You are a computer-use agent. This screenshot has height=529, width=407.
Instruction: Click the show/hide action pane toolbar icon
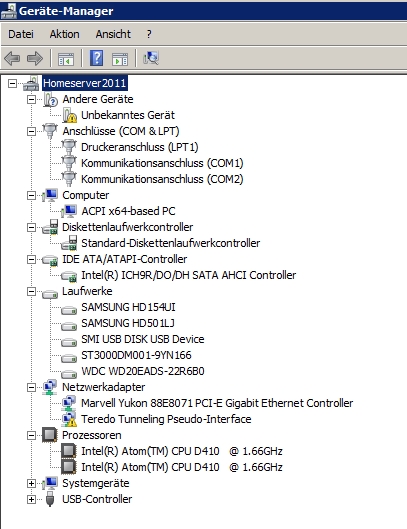tap(120, 59)
